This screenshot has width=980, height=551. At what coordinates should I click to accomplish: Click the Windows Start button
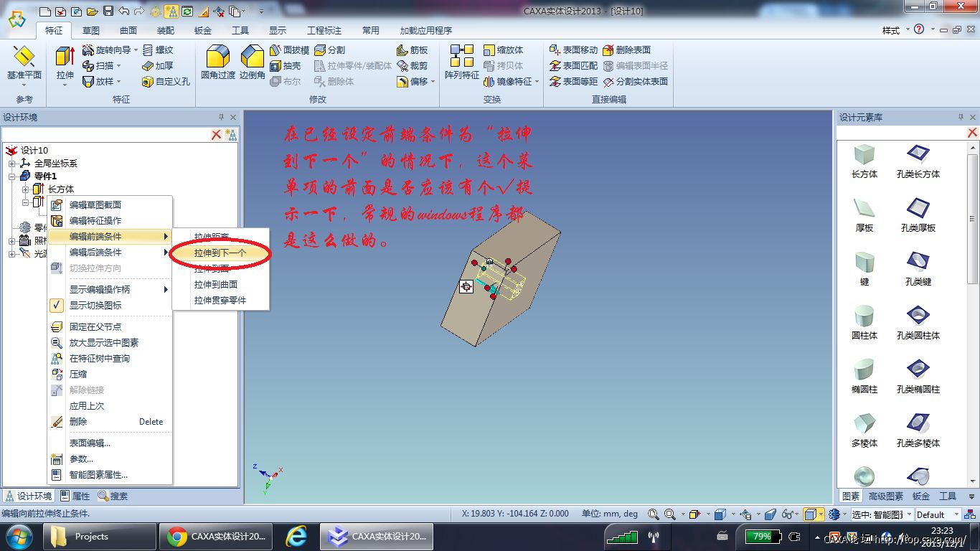click(19, 536)
